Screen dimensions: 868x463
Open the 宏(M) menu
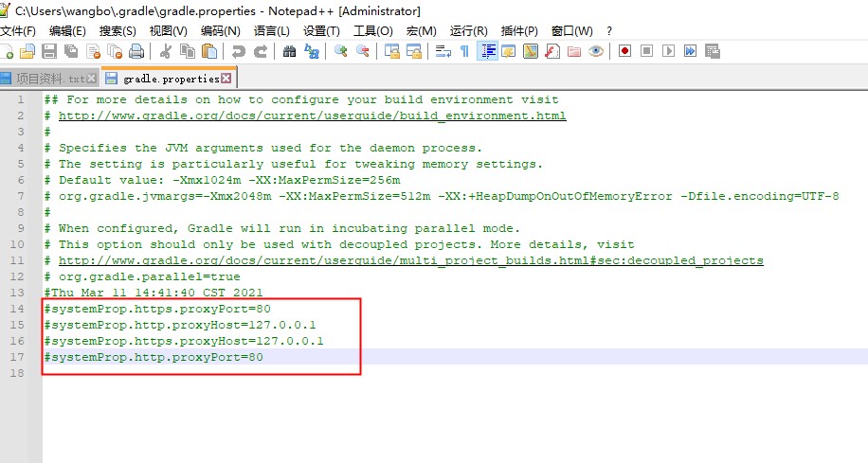422,31
